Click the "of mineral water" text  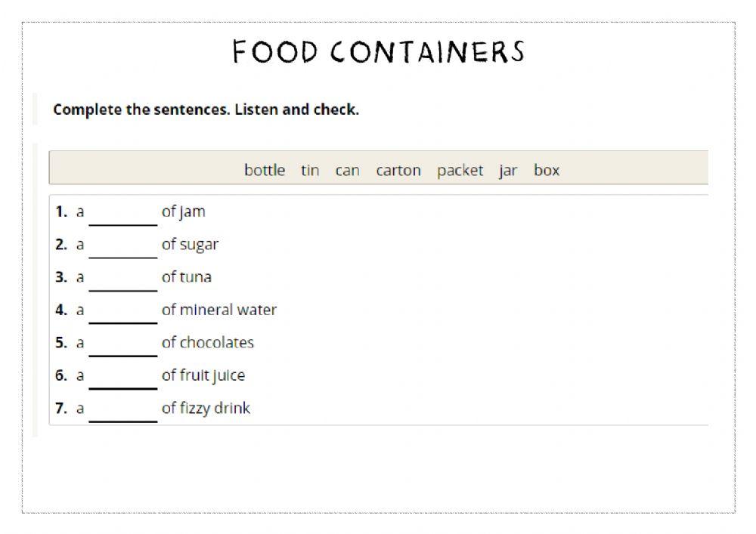[x=219, y=310]
